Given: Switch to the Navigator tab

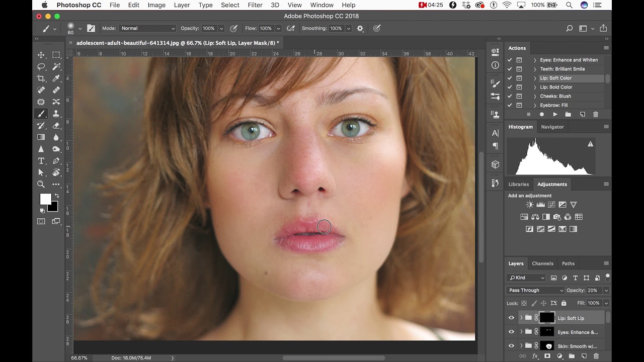Looking at the screenshot, I should tap(552, 127).
